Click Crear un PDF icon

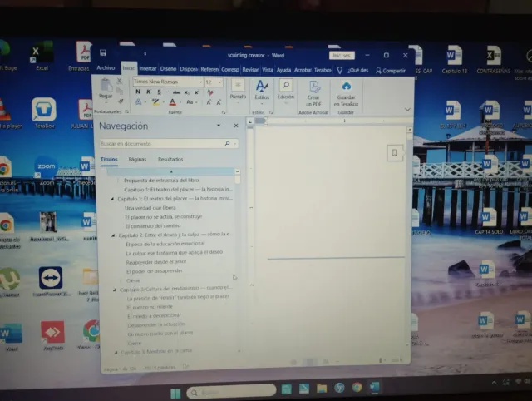click(x=314, y=89)
